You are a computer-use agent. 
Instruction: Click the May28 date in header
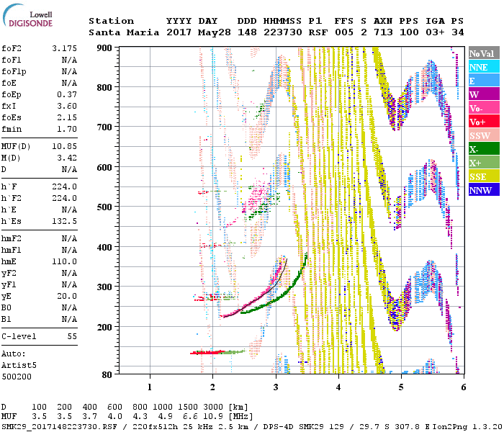click(215, 32)
